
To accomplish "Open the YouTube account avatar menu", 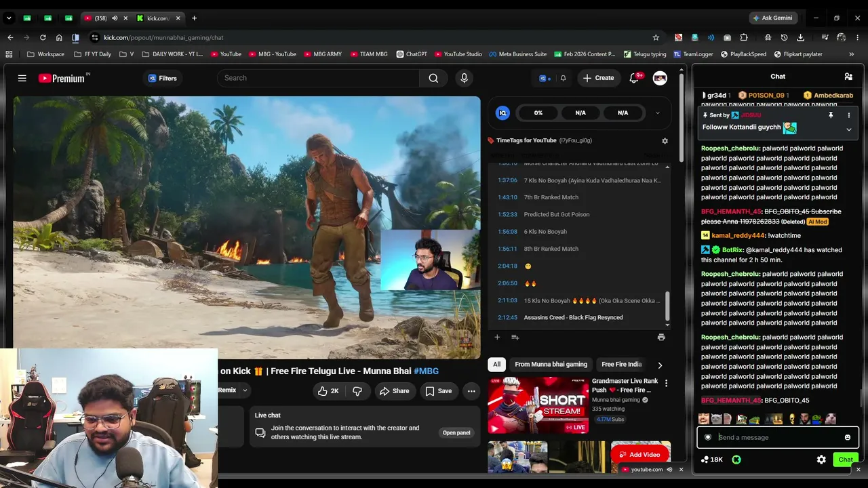I will [x=660, y=78].
